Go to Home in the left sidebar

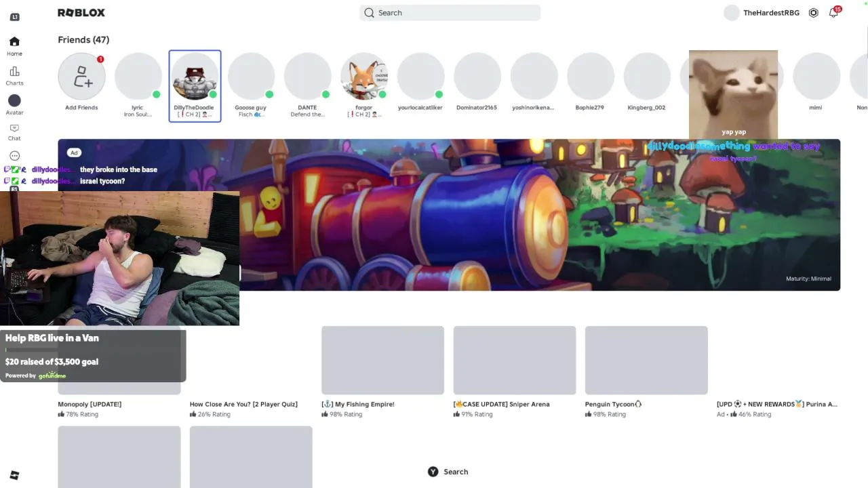14,46
